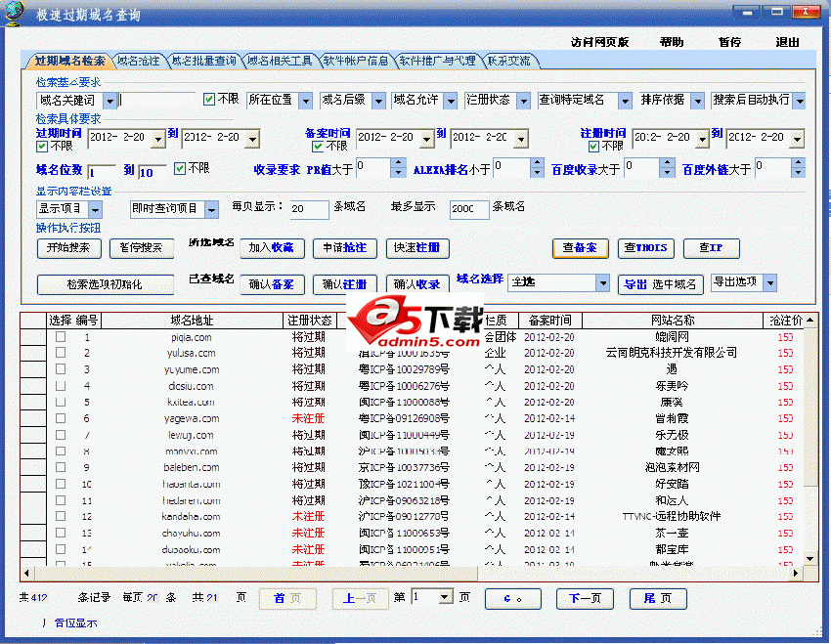Click the table's vertical scrollbar up arrow
This screenshot has width=831, height=644.
[x=810, y=321]
